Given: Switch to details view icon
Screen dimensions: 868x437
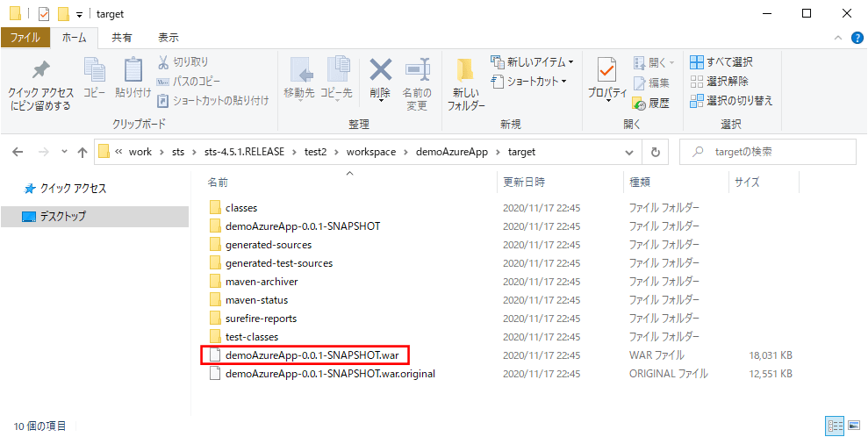Looking at the screenshot, I should 835,426.
